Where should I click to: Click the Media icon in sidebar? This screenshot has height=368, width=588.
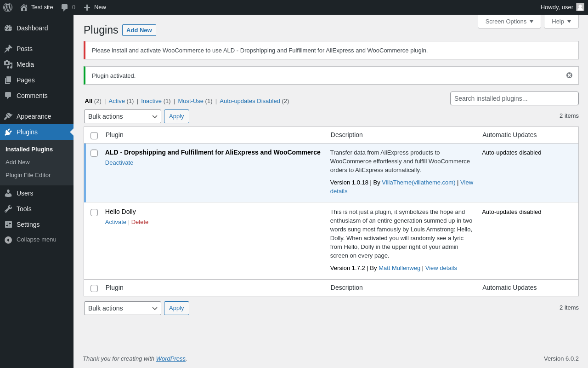pyautogui.click(x=8, y=64)
